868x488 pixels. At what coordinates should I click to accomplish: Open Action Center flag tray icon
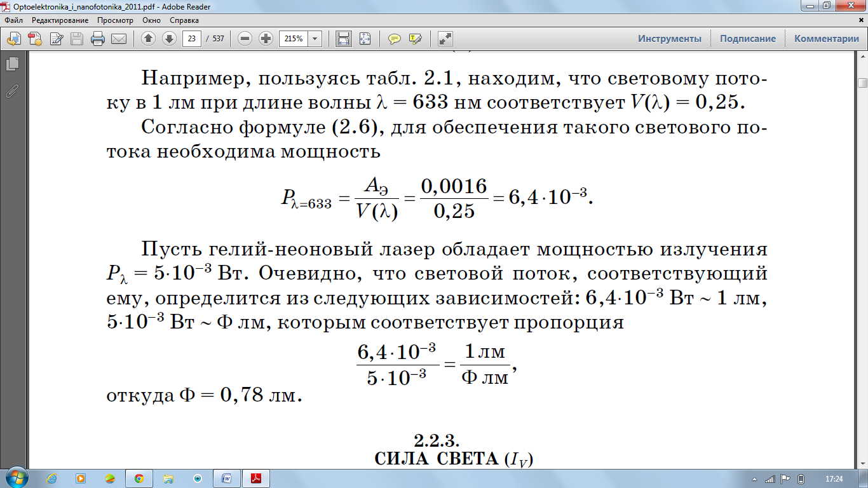click(x=785, y=479)
